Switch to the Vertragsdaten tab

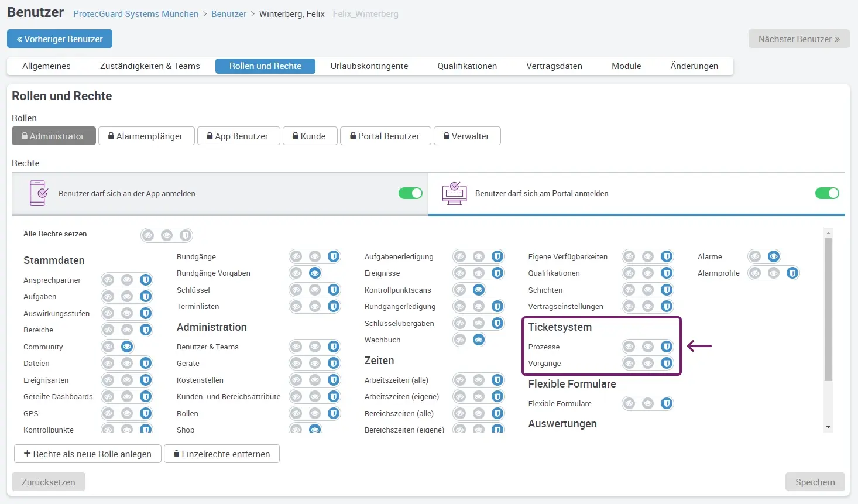tap(554, 66)
